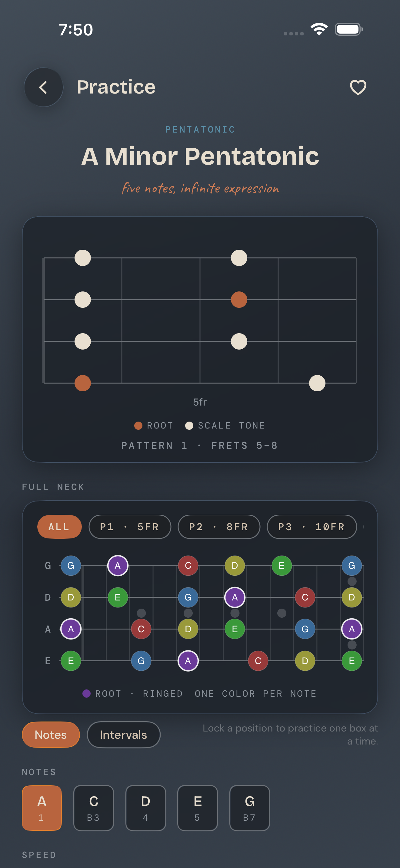
Task: Tap the orange root dot on bottom string
Action: [83, 383]
